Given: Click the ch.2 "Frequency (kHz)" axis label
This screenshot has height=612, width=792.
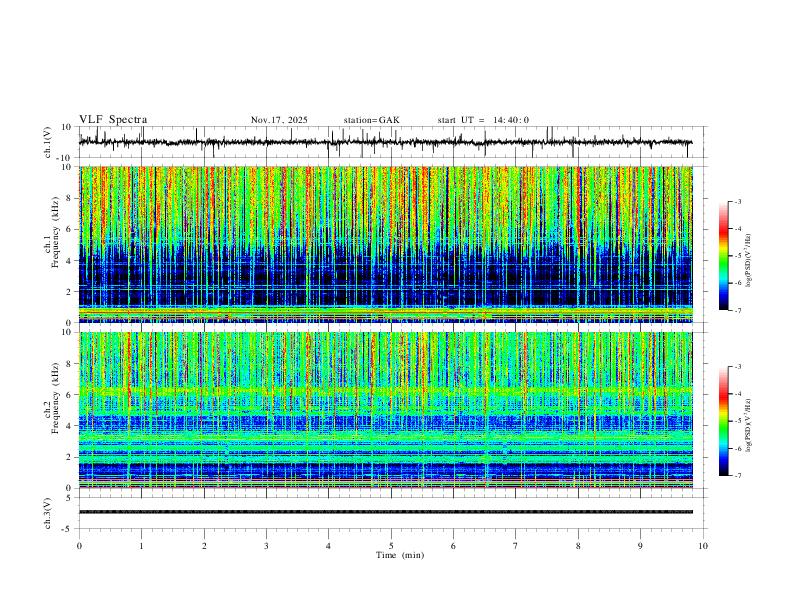Looking at the screenshot, I should [x=55, y=398].
